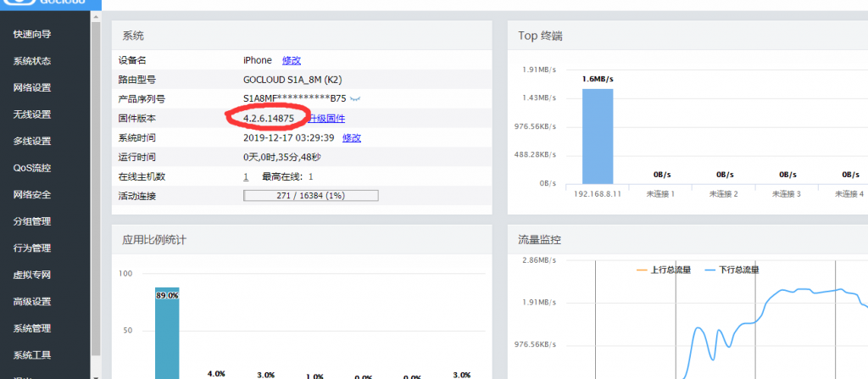Image resolution: width=868 pixels, height=379 pixels.
Task: Go to QoS流控 in the sidebar
Action: 32,168
